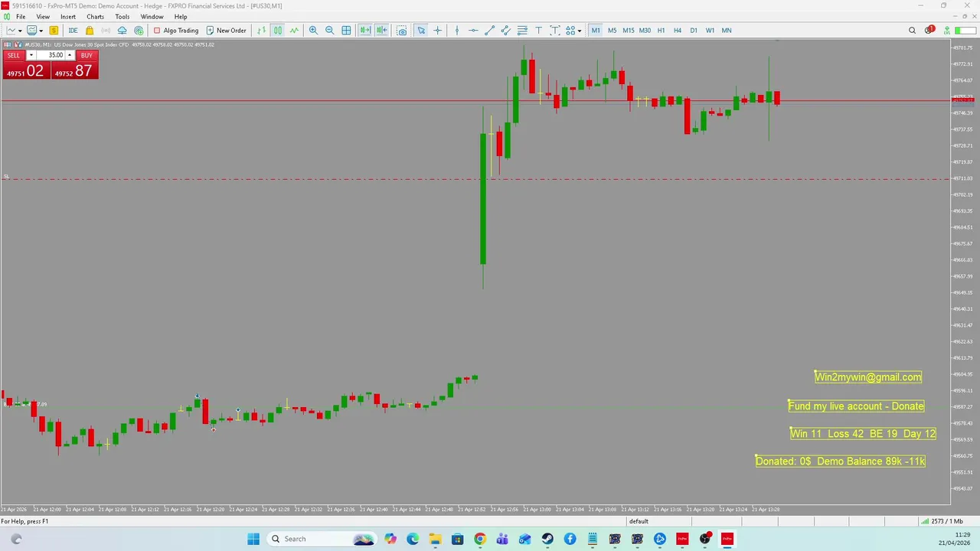Open the View menu
Image resolution: width=980 pixels, height=551 pixels.
coord(43,17)
